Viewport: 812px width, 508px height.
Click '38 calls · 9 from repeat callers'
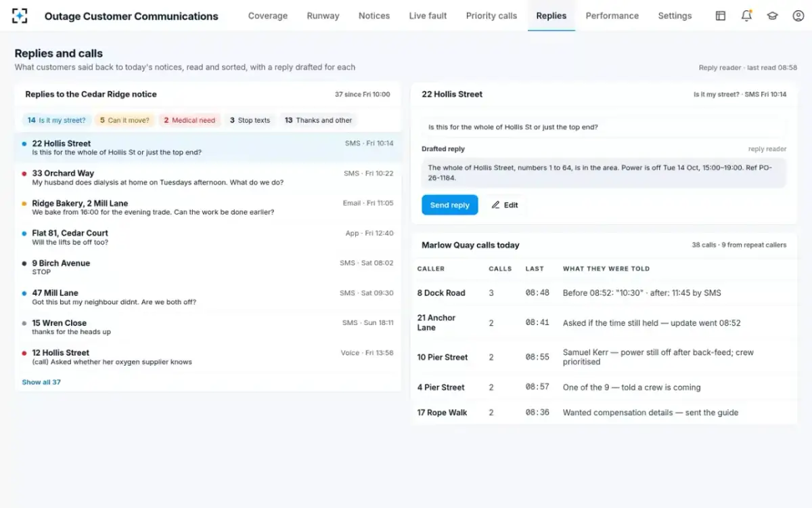coord(739,245)
